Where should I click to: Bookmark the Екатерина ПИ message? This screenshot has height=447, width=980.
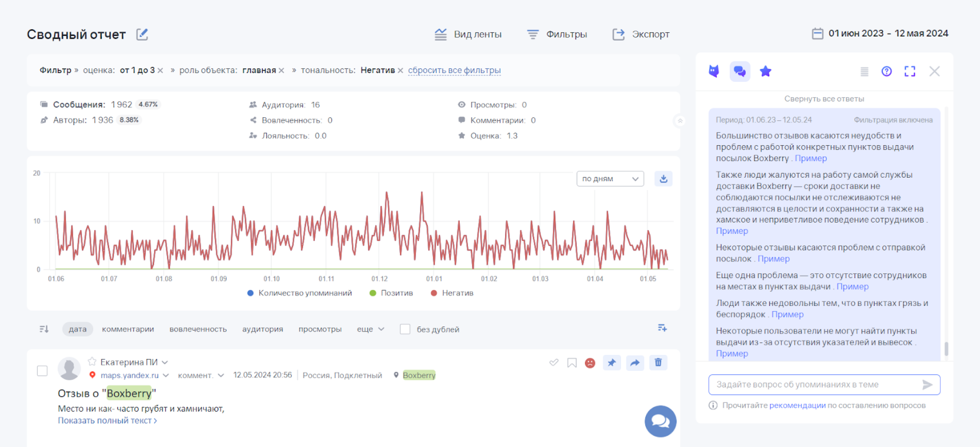point(572,363)
